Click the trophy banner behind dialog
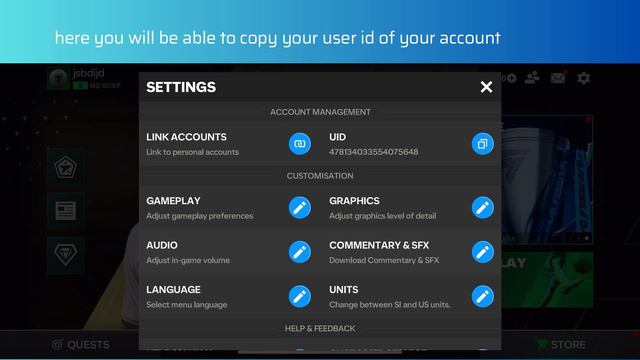640x360 pixels. [547, 180]
